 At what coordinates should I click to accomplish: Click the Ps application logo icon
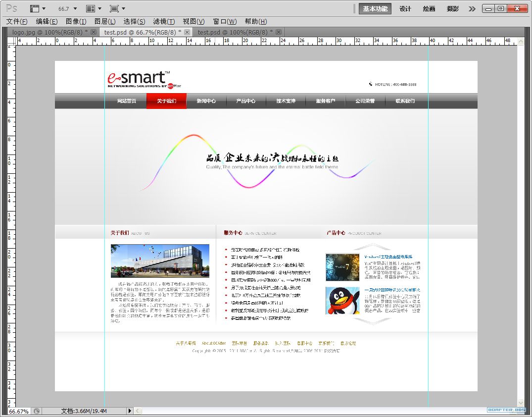click(x=12, y=8)
